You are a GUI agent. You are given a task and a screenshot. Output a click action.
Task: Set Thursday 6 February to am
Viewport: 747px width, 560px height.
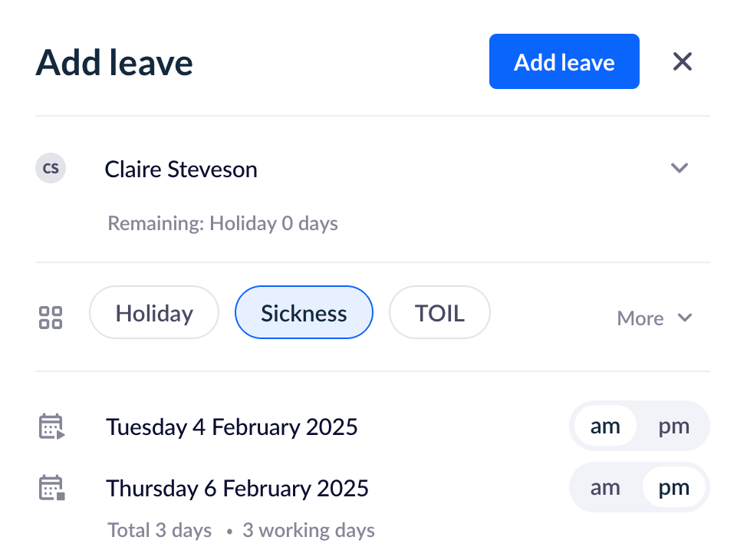click(x=606, y=487)
